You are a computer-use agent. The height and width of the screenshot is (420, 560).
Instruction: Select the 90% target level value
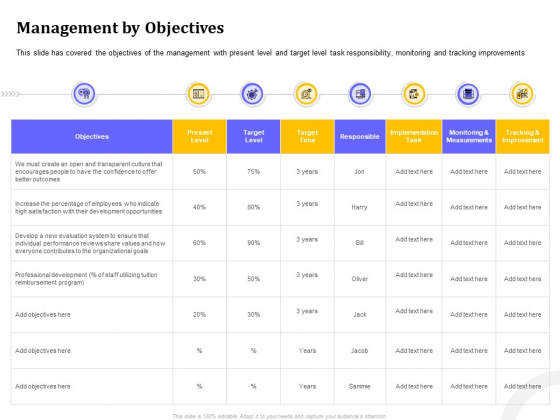[x=254, y=243]
